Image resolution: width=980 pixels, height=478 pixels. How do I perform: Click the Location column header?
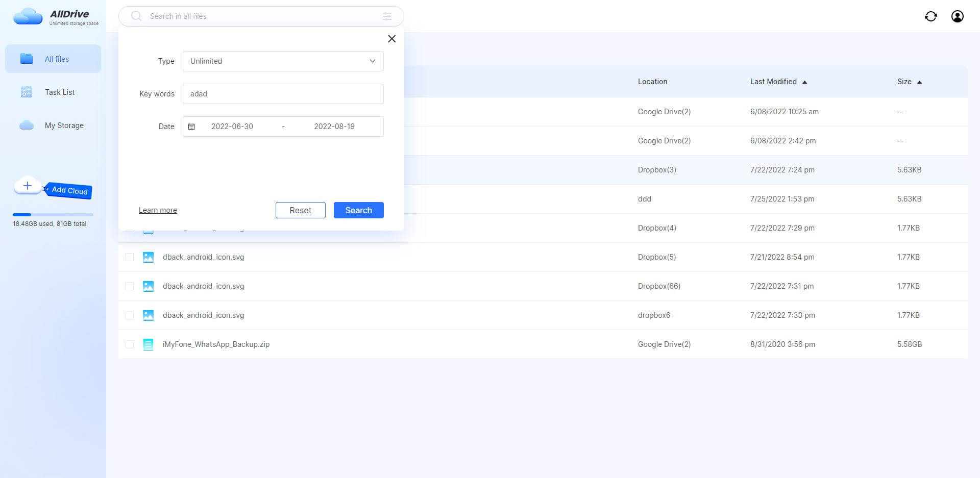[x=652, y=82]
